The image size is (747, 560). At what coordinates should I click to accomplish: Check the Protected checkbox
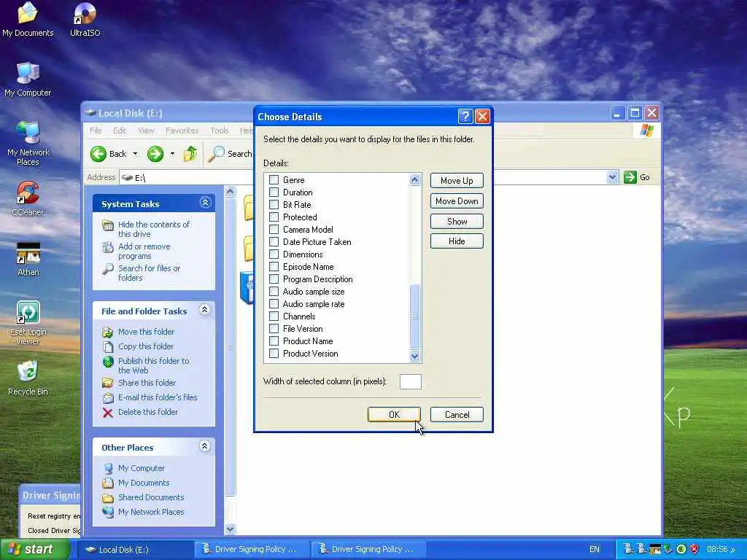[274, 217]
